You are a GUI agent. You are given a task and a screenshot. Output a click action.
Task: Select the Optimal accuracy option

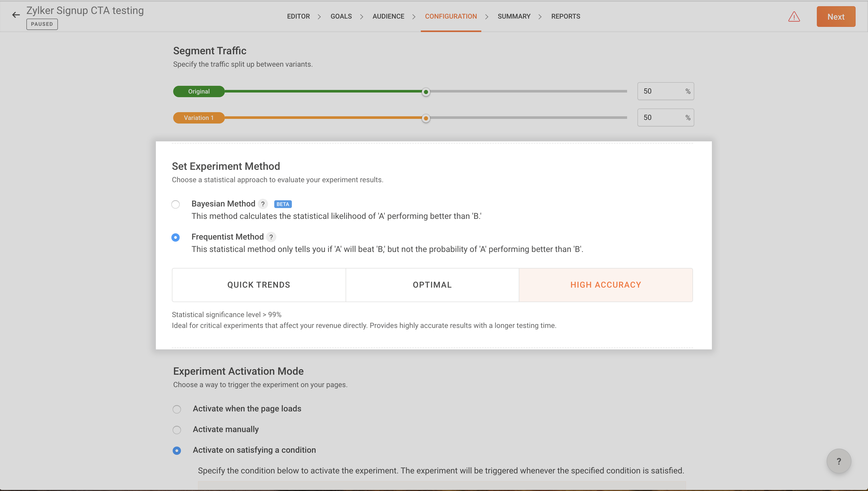click(432, 285)
